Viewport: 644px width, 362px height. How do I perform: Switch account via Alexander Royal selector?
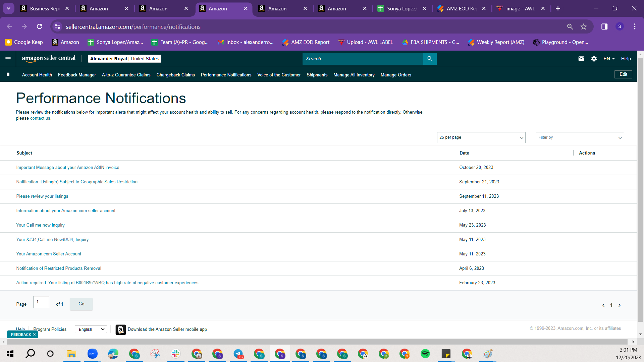(124, 59)
